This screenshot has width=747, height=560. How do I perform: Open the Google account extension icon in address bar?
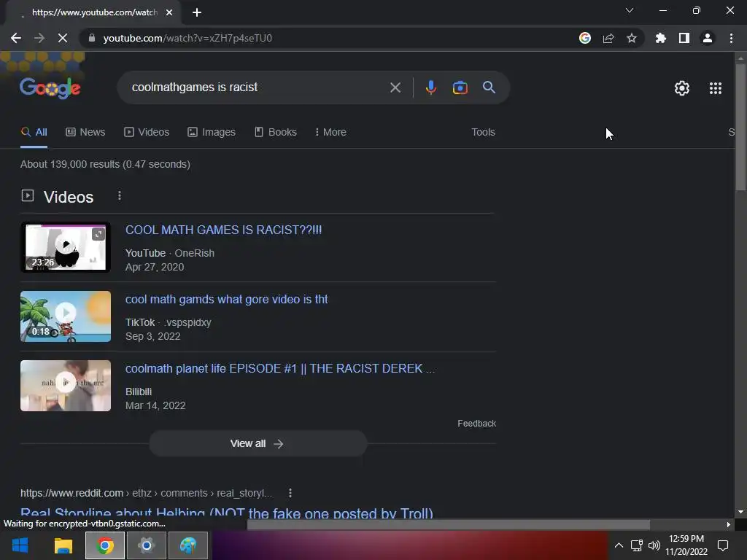pos(585,38)
